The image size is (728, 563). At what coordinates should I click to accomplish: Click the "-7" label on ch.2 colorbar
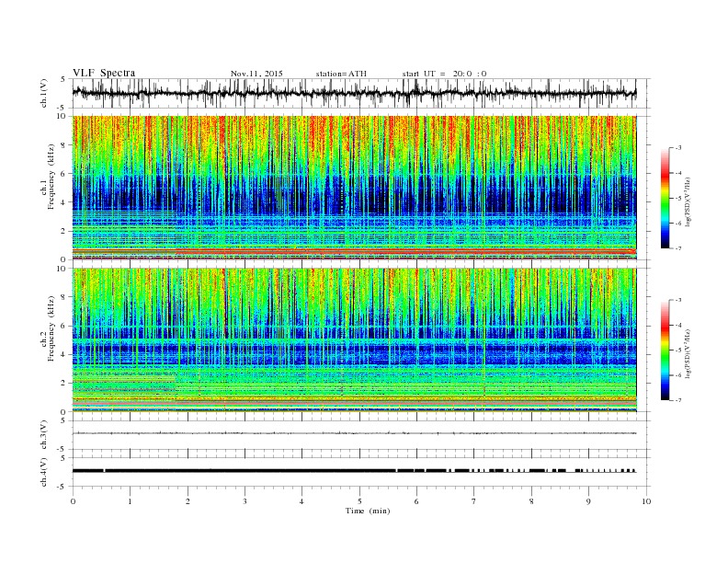(677, 400)
